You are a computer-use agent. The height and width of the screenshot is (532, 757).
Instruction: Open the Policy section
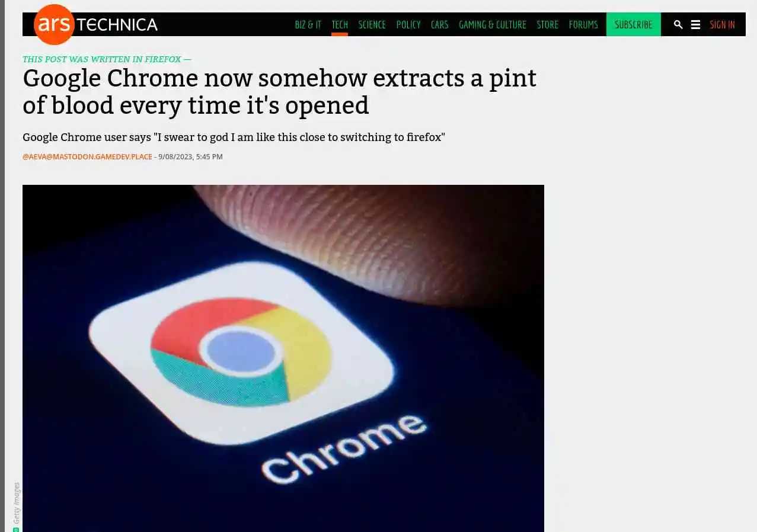[408, 24]
